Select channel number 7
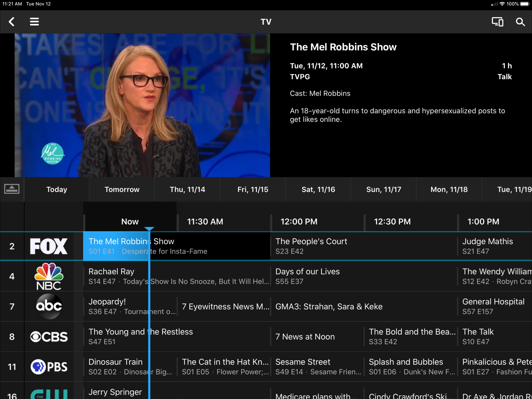Viewport: 532px width, 399px height. (x=12, y=306)
